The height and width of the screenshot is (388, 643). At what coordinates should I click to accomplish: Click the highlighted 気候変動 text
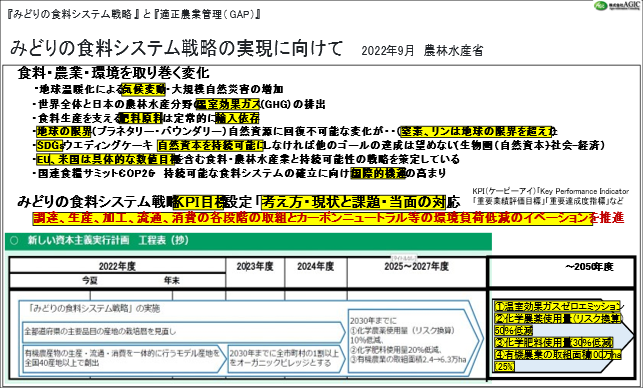(144, 89)
